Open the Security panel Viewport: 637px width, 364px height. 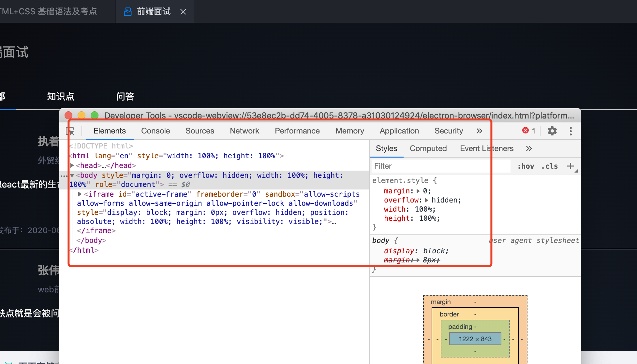pyautogui.click(x=449, y=131)
